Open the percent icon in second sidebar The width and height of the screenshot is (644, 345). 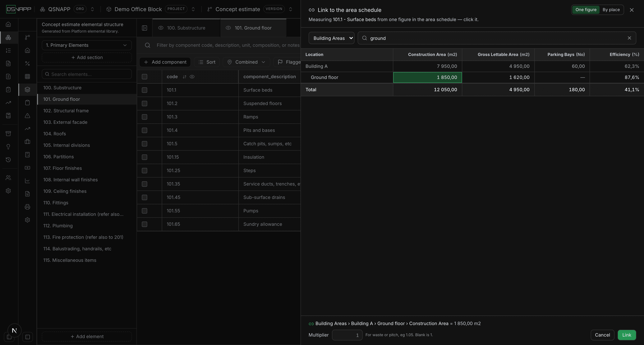[x=27, y=63]
